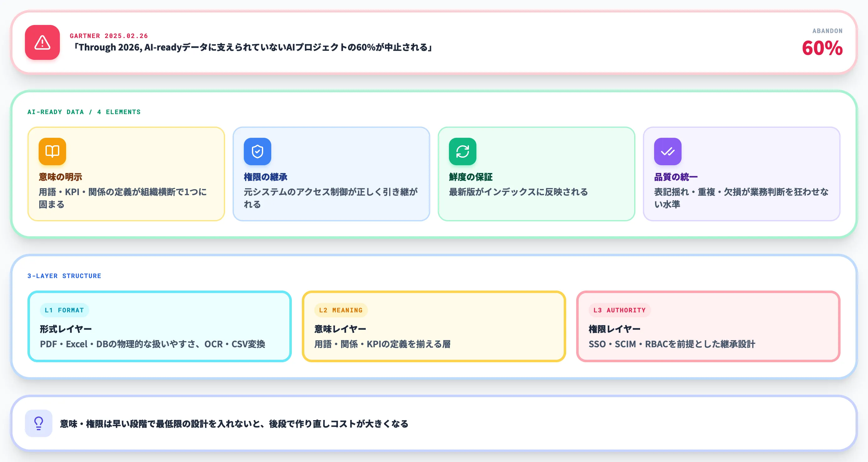The image size is (868, 462).
Task: Select the L1 FORMAT badge
Action: (x=64, y=310)
